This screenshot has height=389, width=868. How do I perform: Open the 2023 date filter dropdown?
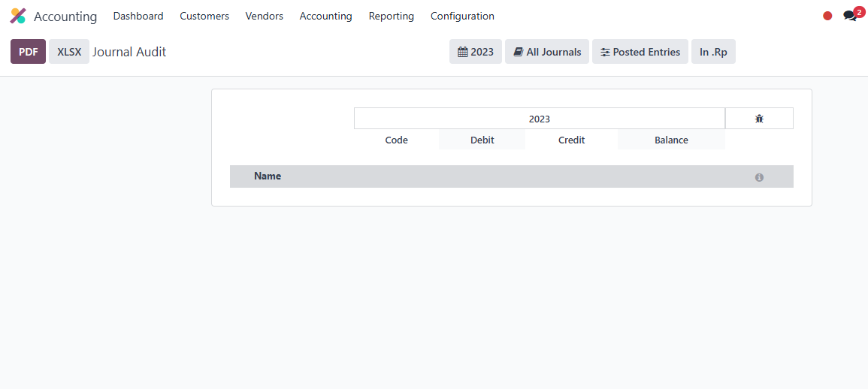[x=476, y=52]
